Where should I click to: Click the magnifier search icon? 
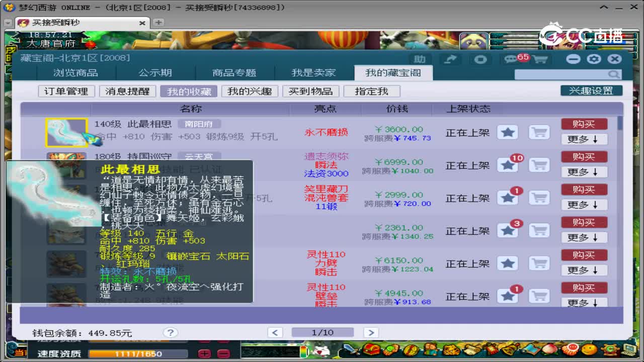[x=613, y=74]
